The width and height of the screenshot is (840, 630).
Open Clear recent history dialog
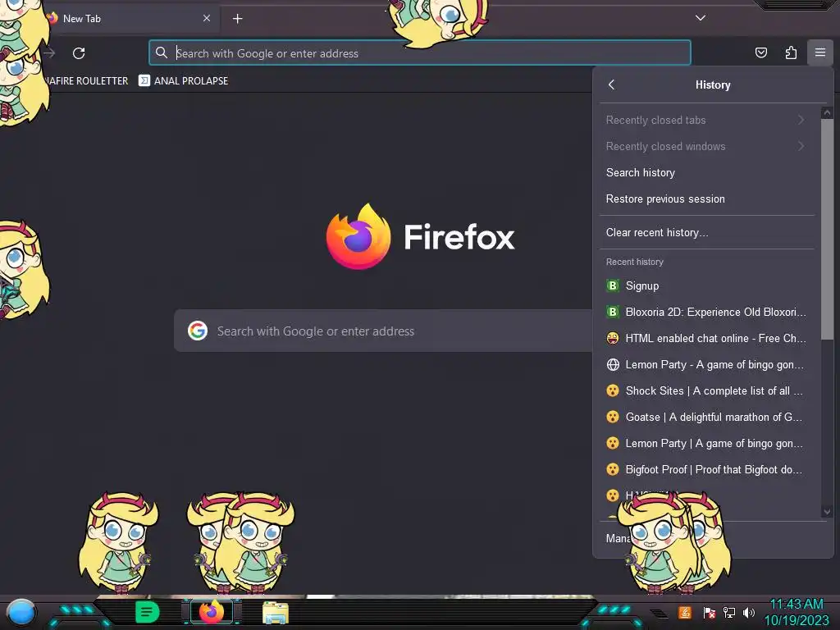pos(706,232)
